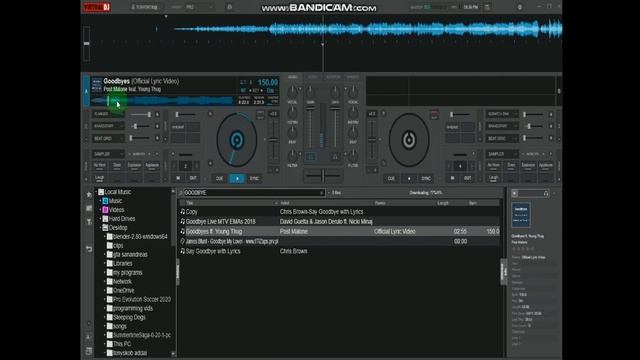Open the PRO layout dropdown in title bar
The height and width of the screenshot is (360, 640).
pos(199,7)
